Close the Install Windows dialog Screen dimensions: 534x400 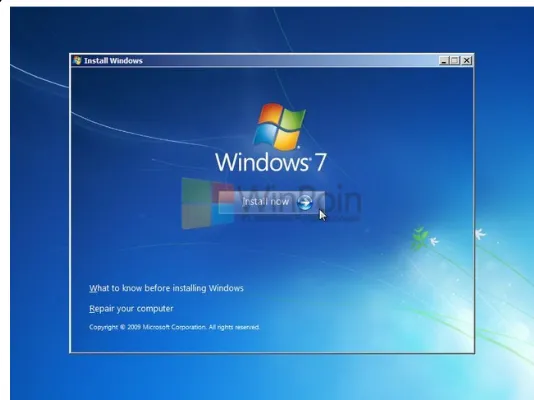[x=467, y=61]
